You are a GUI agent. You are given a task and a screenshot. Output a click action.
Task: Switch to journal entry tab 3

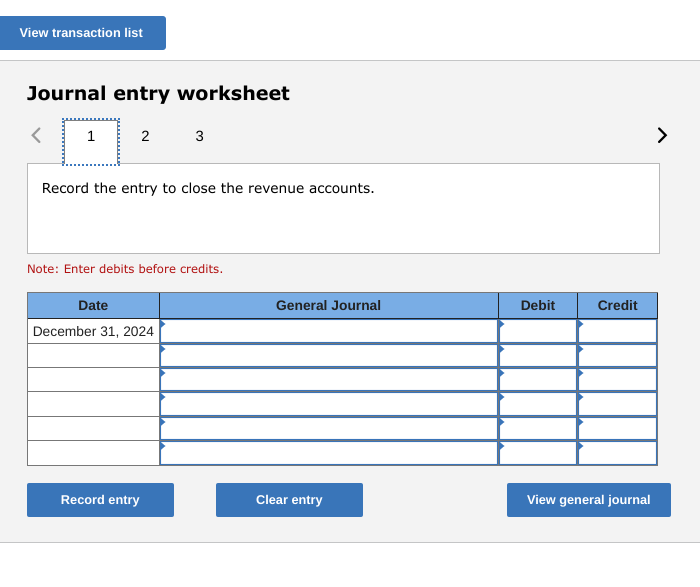[x=200, y=136]
